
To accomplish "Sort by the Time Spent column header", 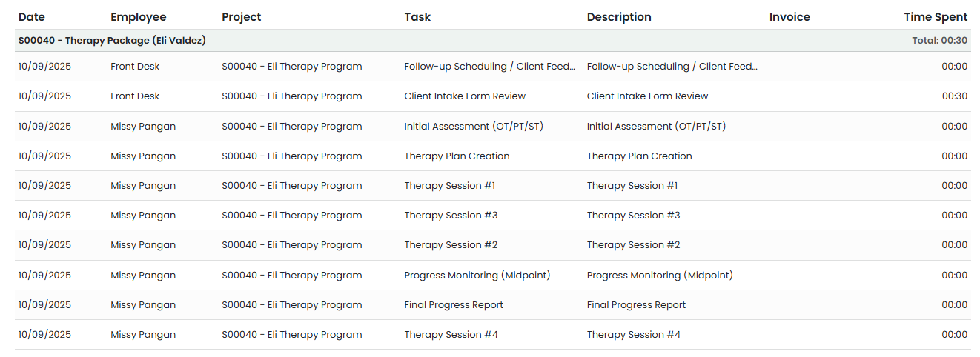I will coord(936,17).
